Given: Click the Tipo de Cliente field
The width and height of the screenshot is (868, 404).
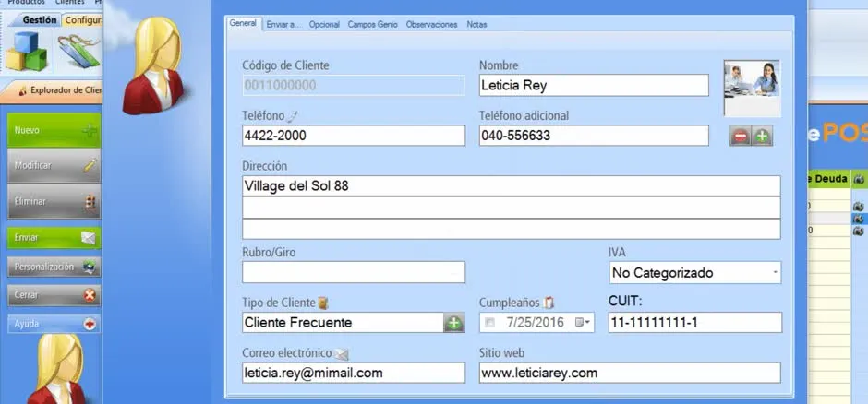Looking at the screenshot, I should click(x=343, y=323).
